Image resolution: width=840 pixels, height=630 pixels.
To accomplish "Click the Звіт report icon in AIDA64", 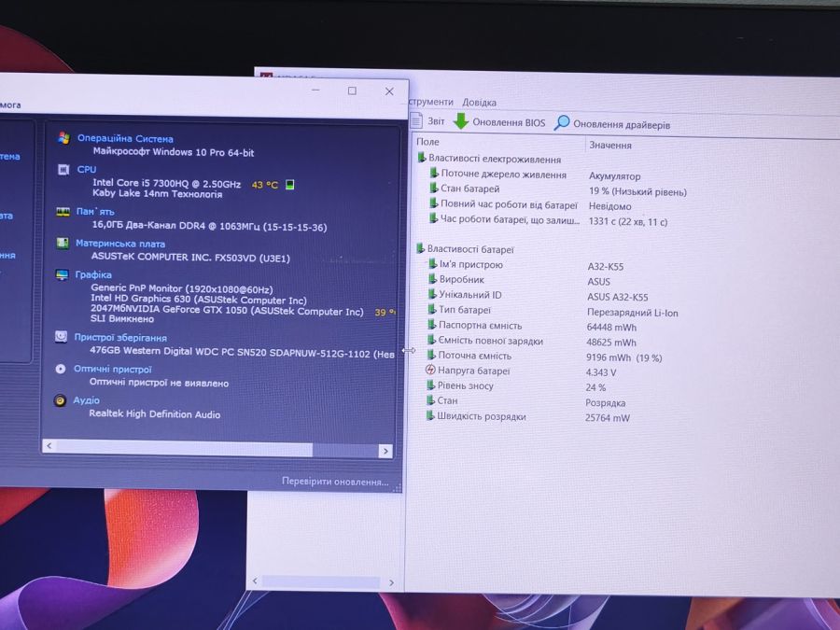I will (416, 120).
